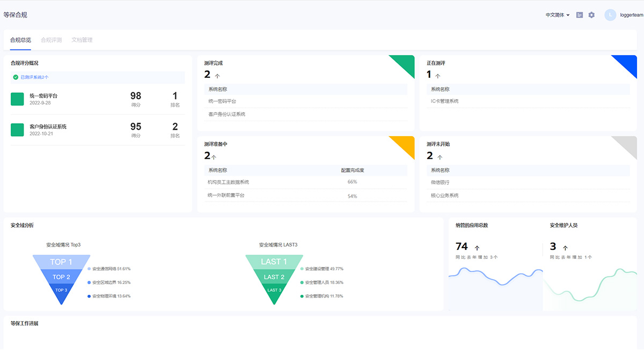Click the IC卡管理系统 row under 正在测评

pyautogui.click(x=445, y=101)
